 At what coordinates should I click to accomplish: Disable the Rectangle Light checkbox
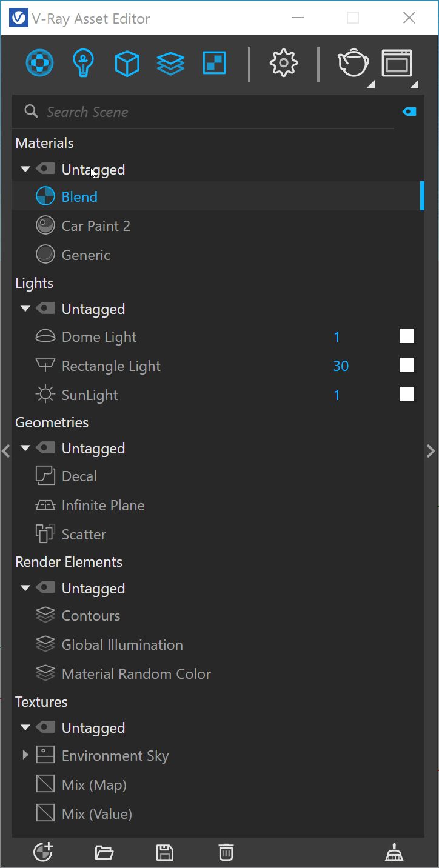[x=407, y=366]
